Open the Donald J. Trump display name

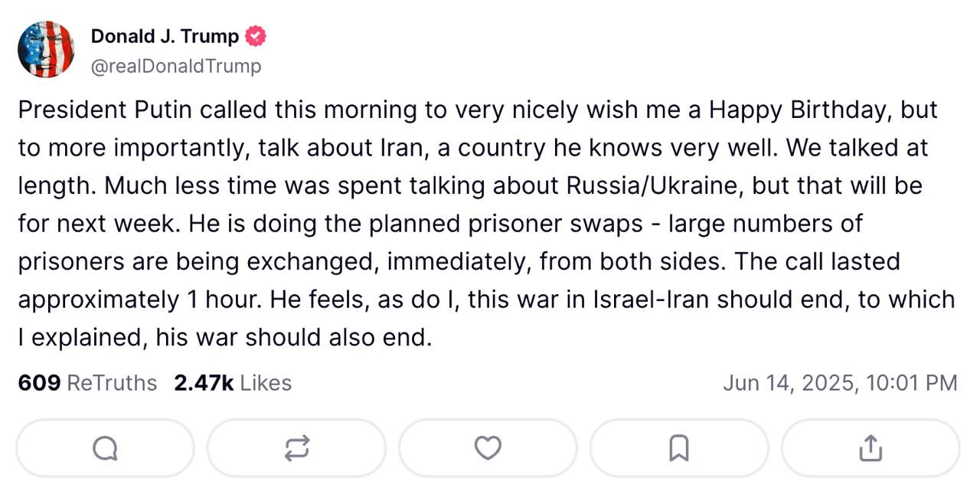click(x=165, y=36)
